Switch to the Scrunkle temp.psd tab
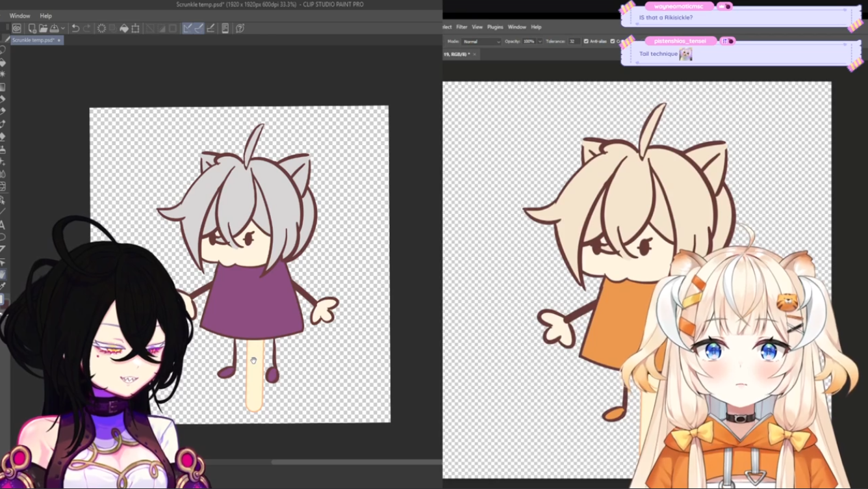 [x=33, y=40]
